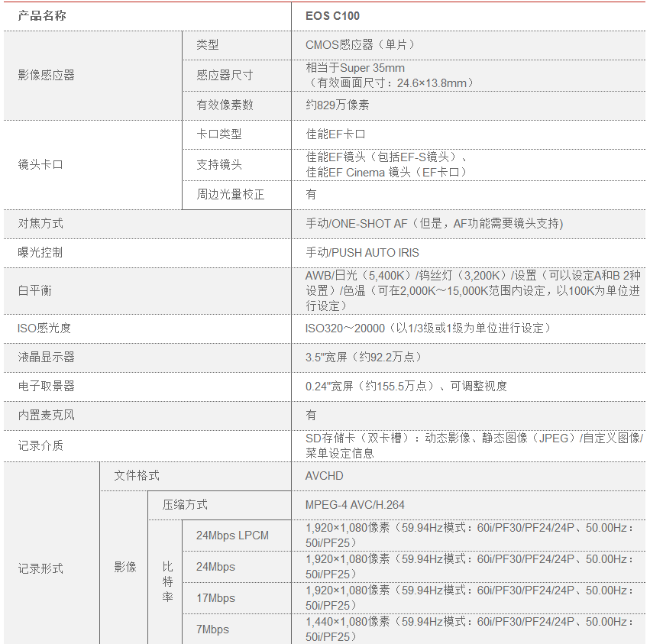Select the AVCHD value
The width and height of the screenshot is (650, 644).
(x=324, y=476)
